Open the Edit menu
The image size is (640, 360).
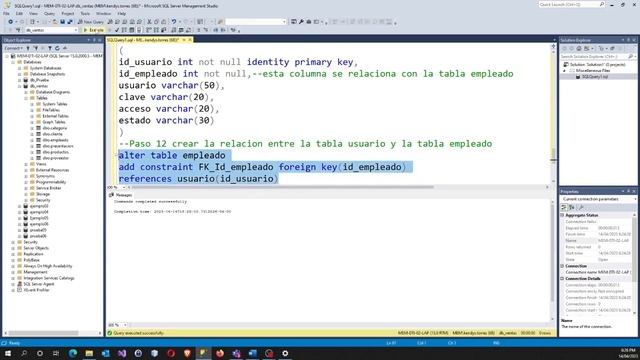pyautogui.click(x=19, y=13)
